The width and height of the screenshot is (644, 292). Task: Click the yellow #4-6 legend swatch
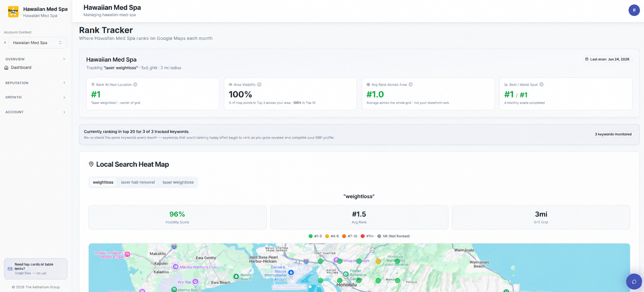(327, 236)
